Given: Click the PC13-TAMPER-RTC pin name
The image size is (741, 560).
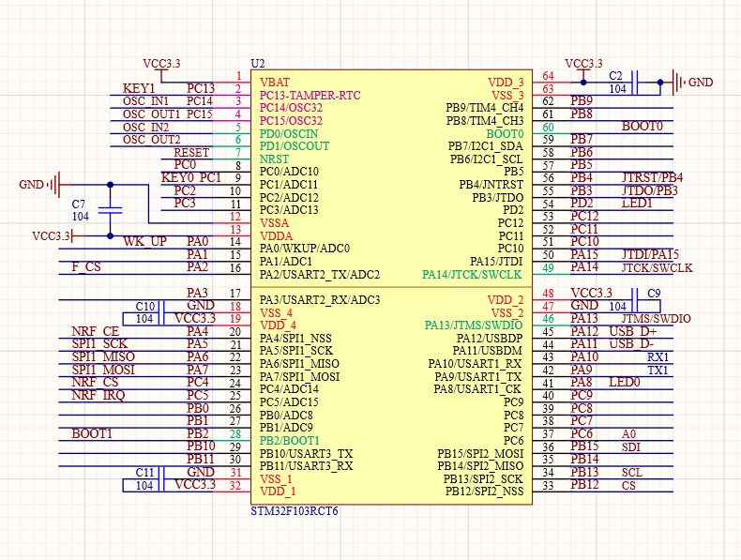Looking at the screenshot, I should pos(310,95).
